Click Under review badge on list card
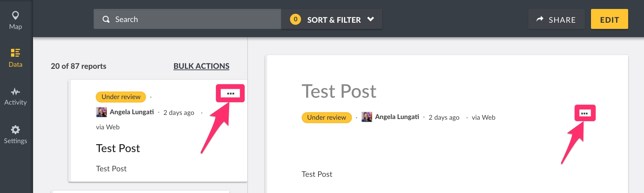 pyautogui.click(x=121, y=97)
